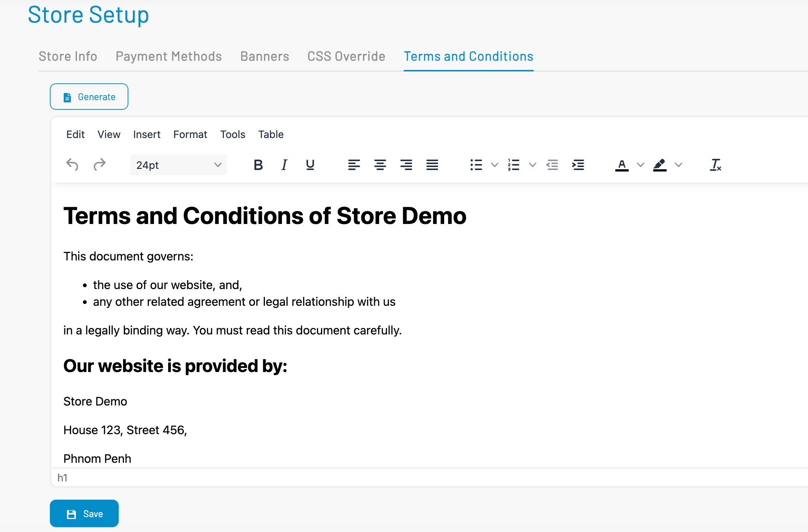Expand numbered list style options

(x=532, y=164)
